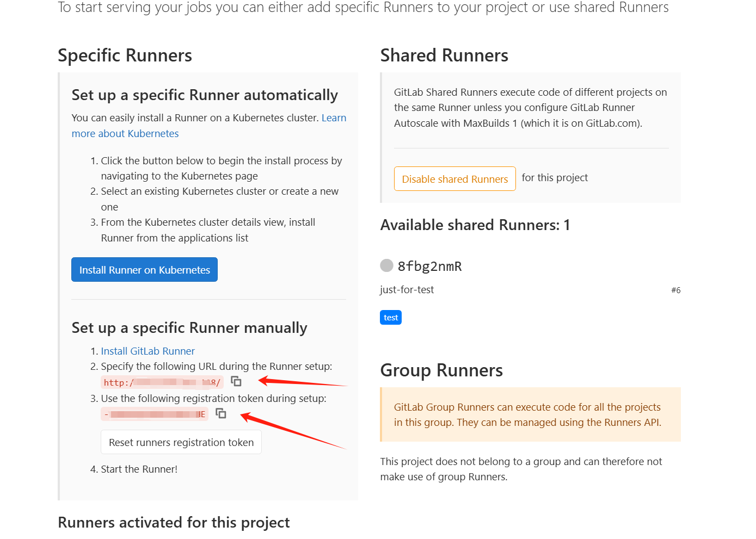The width and height of the screenshot is (756, 539).
Task: Copy the registration token
Action: [x=221, y=413]
